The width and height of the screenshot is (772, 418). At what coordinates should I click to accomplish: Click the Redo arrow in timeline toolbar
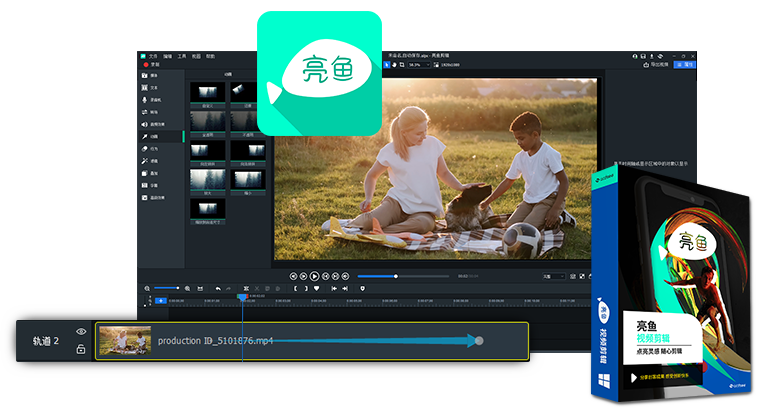pos(228,289)
